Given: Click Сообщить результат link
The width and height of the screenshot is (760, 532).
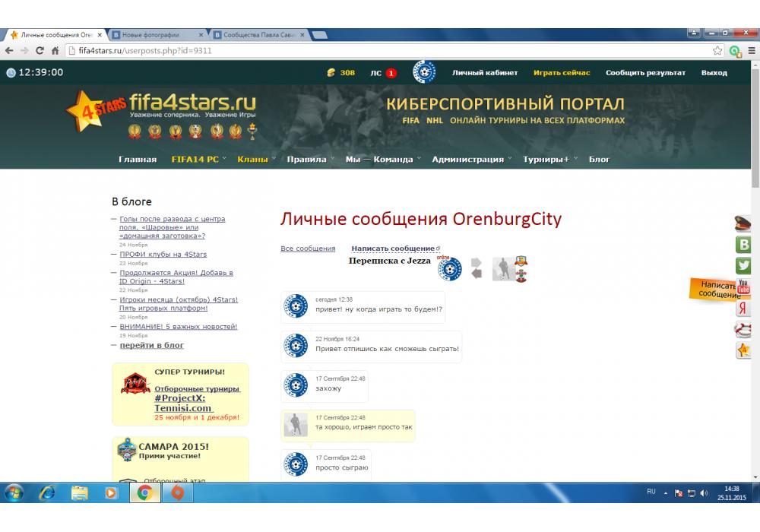Looking at the screenshot, I should coord(645,73).
